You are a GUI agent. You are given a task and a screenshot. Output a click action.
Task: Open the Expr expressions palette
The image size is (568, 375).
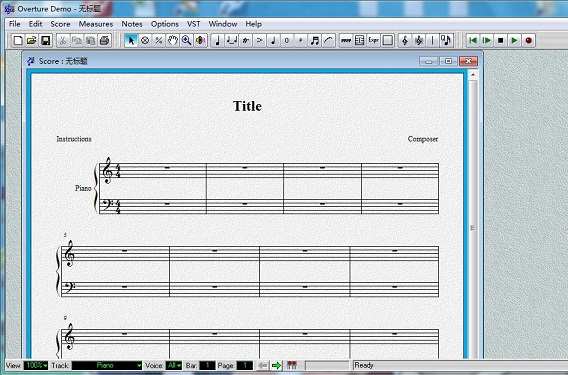(373, 40)
